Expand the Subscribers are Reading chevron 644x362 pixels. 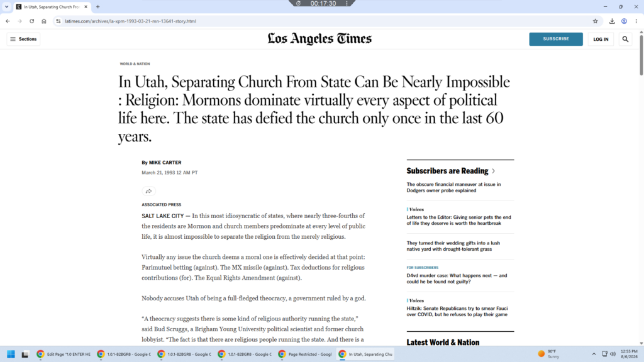pos(493,171)
